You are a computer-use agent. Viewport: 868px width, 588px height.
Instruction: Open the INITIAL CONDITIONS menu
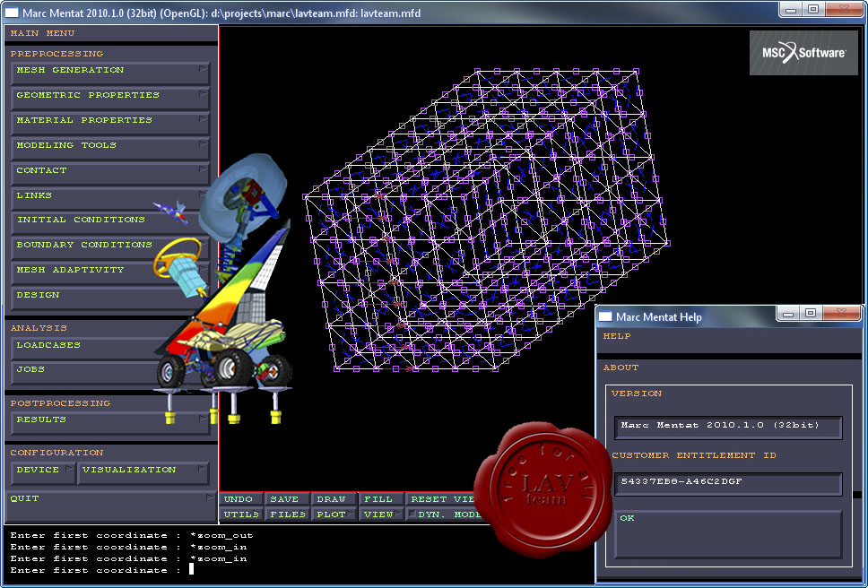(110, 223)
